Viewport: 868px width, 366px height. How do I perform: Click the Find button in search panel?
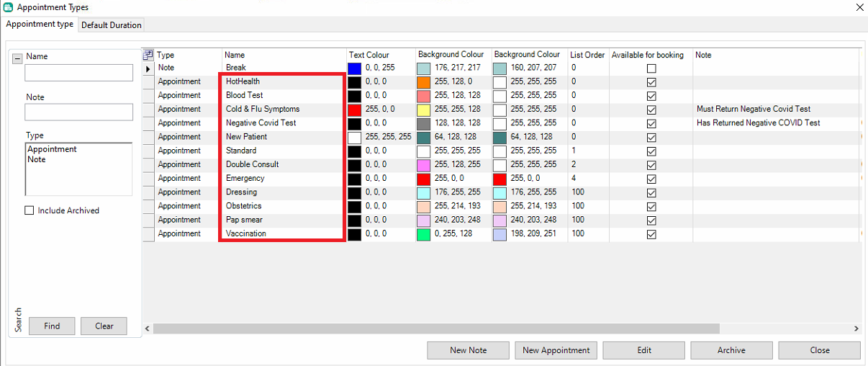pyautogui.click(x=52, y=326)
